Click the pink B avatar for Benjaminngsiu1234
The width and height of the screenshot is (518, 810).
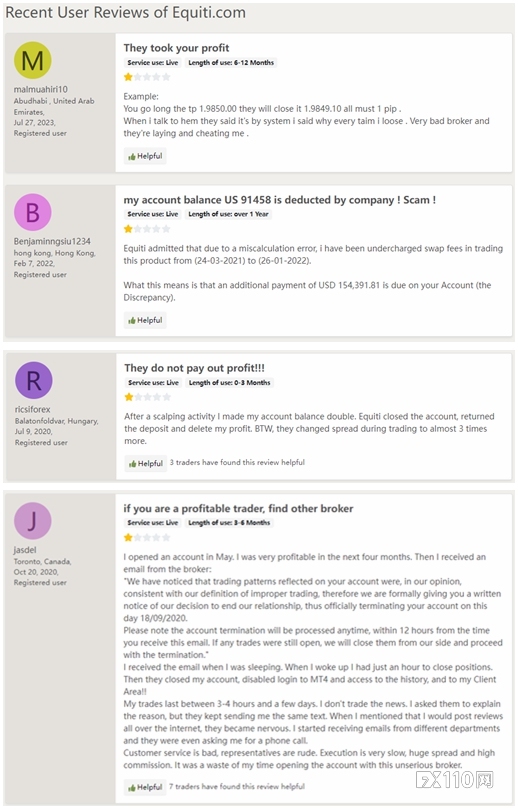pos(33,212)
